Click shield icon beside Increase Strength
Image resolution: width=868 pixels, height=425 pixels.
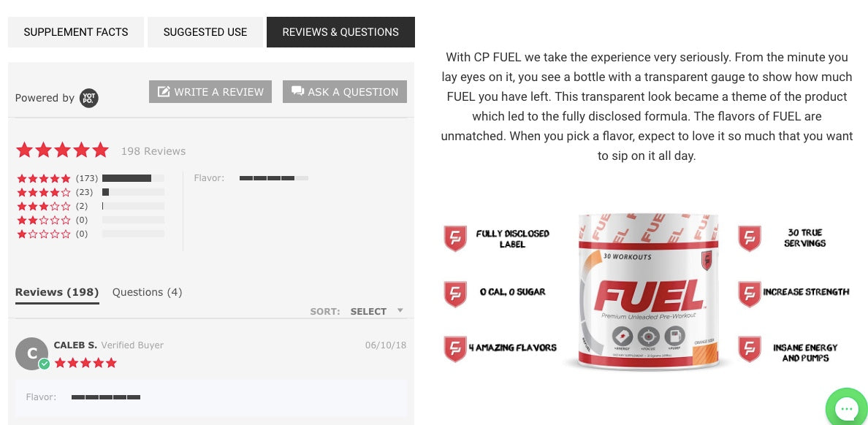click(750, 294)
